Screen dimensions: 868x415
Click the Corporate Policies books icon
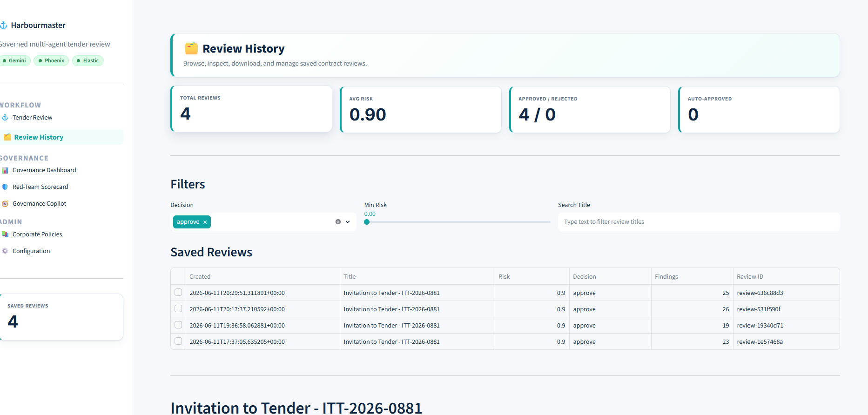5,234
